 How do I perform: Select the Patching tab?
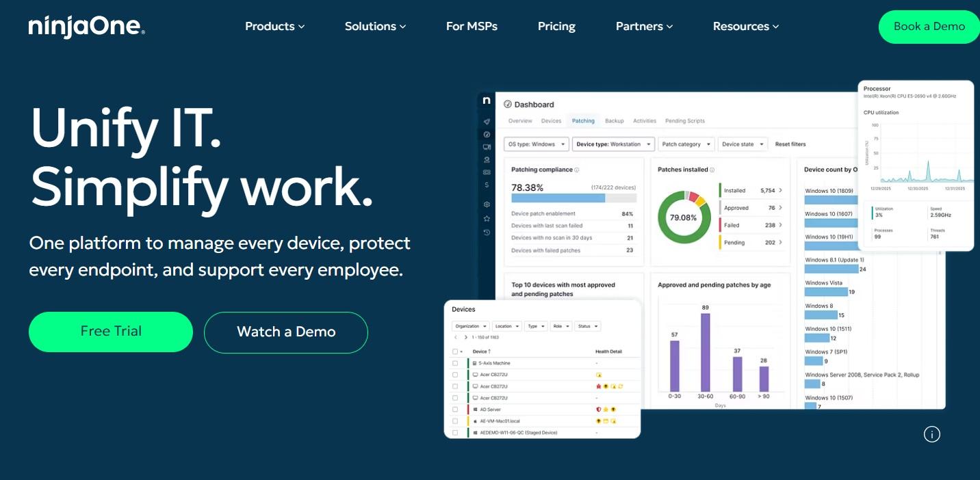[x=583, y=121]
